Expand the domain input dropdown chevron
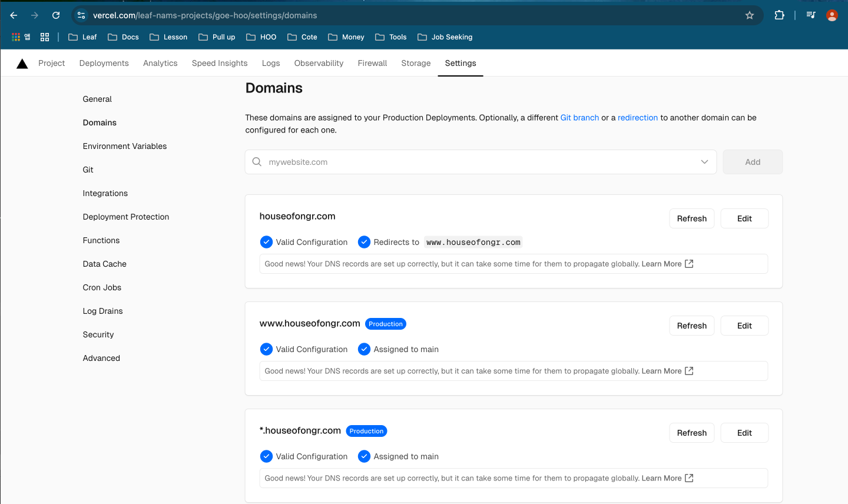The width and height of the screenshot is (848, 504). pyautogui.click(x=704, y=162)
